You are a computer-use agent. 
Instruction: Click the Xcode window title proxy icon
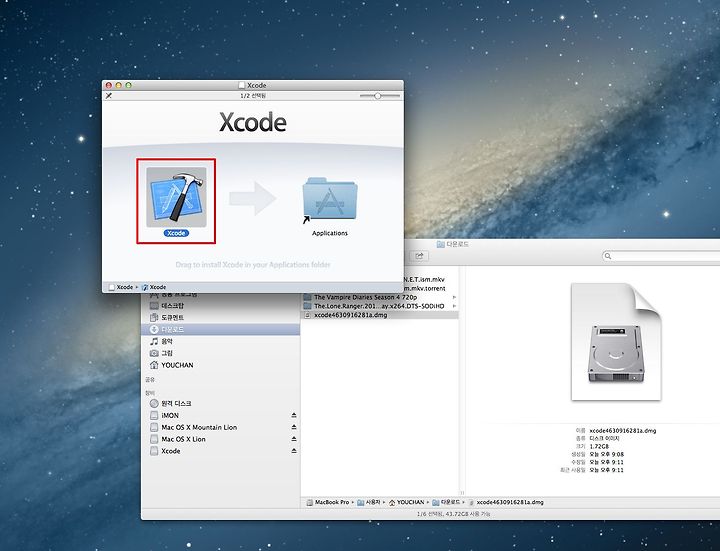click(242, 85)
